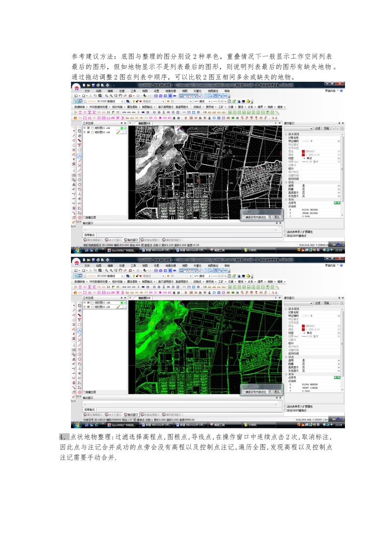Click Eps2008 SS logo in upper screenshot

[76, 88]
